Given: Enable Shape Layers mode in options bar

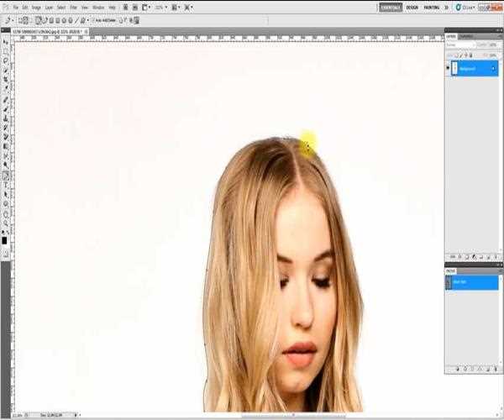Looking at the screenshot, I should [19, 20].
